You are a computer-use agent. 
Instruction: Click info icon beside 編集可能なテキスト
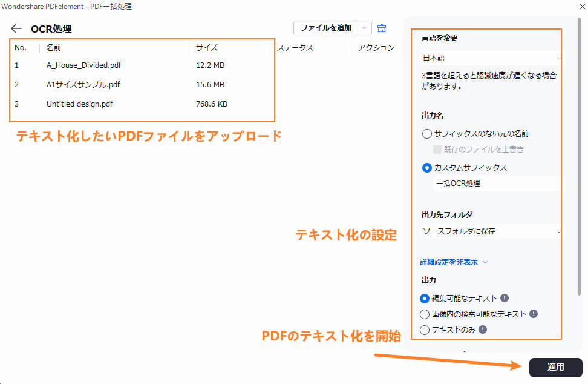coord(505,298)
